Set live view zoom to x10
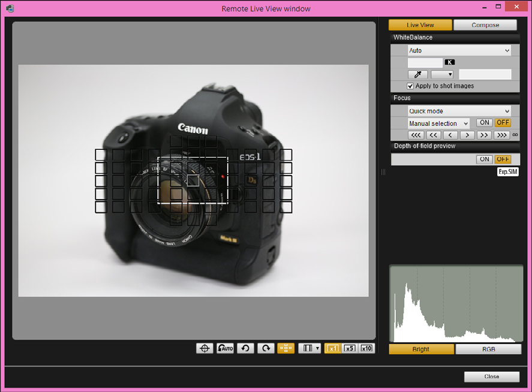 [366, 348]
